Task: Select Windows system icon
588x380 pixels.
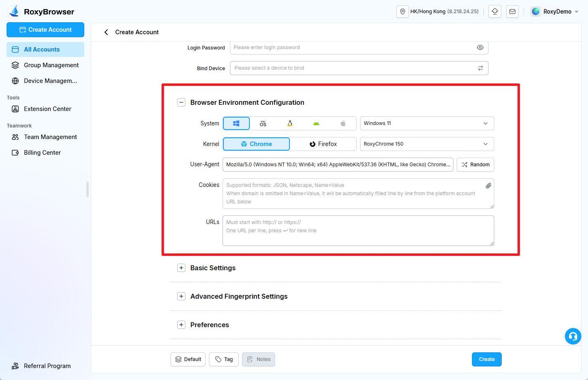Action: (x=236, y=123)
